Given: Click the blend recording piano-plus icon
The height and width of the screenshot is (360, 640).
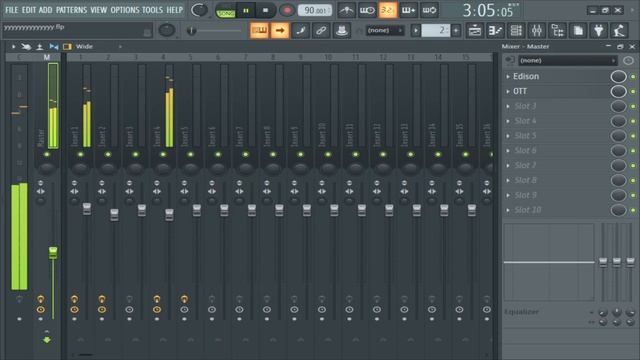Looking at the screenshot, I should pos(408,10).
